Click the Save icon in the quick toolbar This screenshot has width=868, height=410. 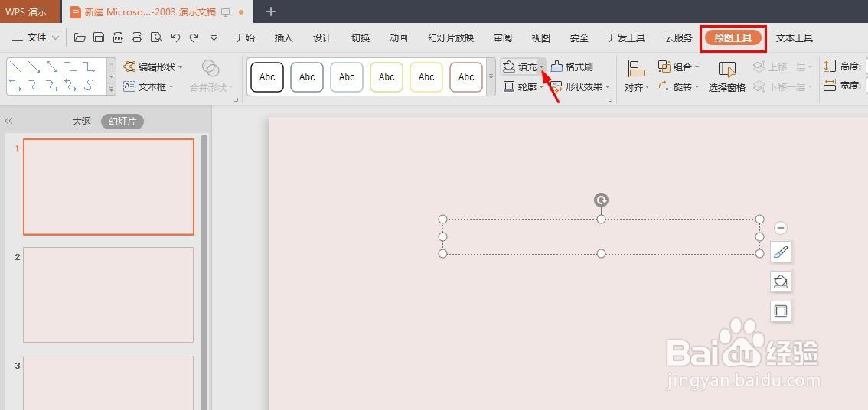pyautogui.click(x=99, y=37)
